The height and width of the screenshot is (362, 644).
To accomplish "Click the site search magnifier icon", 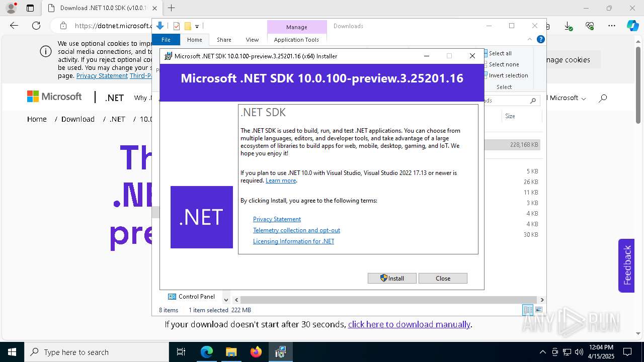I will [x=603, y=98].
